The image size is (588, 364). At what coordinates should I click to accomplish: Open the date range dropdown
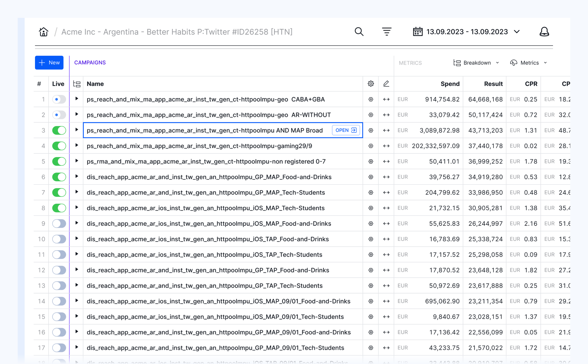(x=467, y=32)
